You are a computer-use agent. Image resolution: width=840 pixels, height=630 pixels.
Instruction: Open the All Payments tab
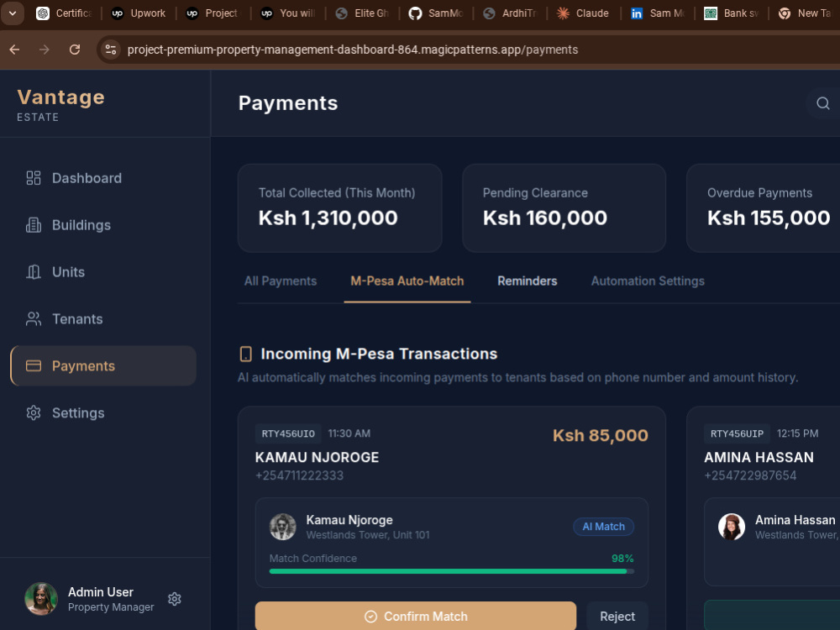point(281,281)
